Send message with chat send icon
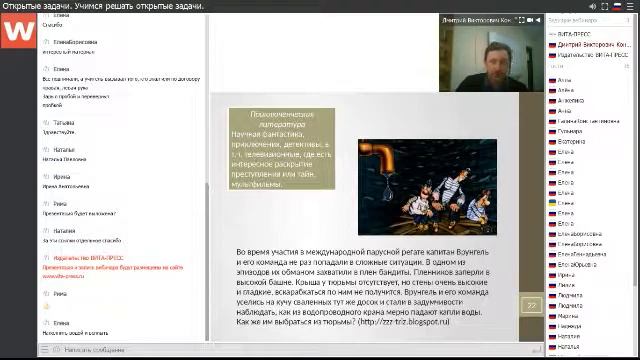This screenshot has height=360, width=640. (537, 350)
